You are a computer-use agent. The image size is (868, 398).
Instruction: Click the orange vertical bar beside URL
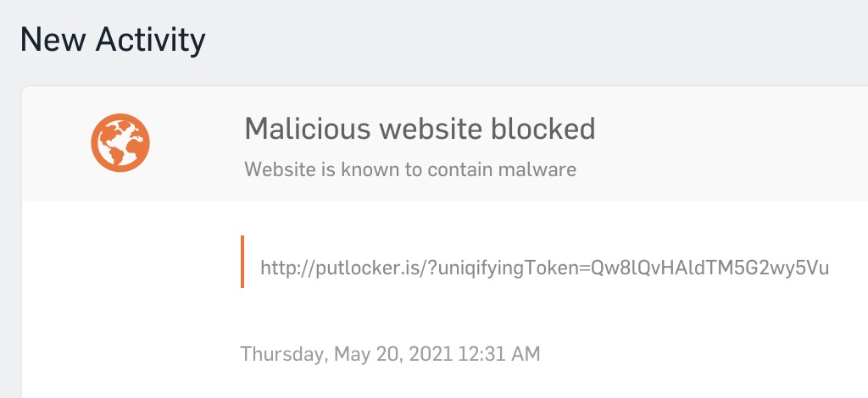tap(242, 262)
